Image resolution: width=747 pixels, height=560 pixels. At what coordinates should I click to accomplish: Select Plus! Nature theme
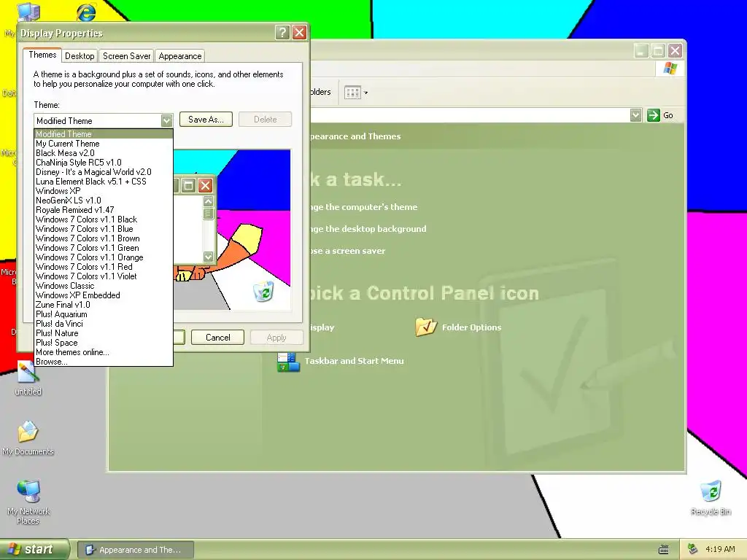click(104, 333)
